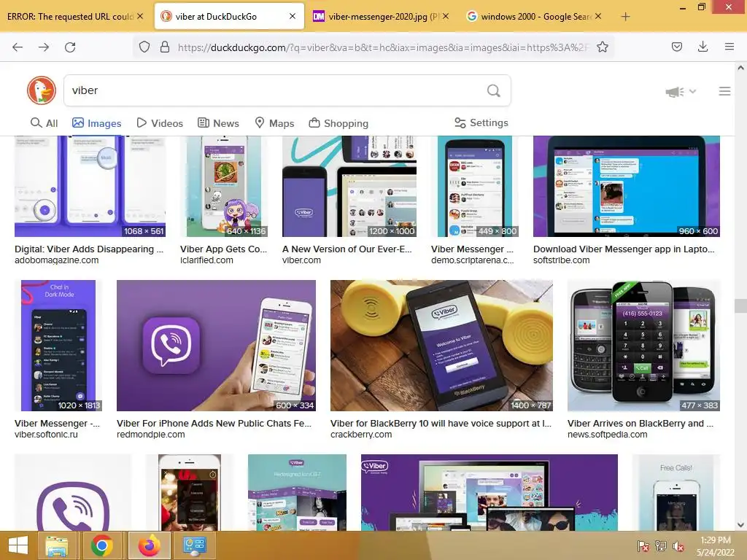This screenshot has height=560, width=747.
Task: Close the windows 2000 Google Search tab
Action: point(598,16)
